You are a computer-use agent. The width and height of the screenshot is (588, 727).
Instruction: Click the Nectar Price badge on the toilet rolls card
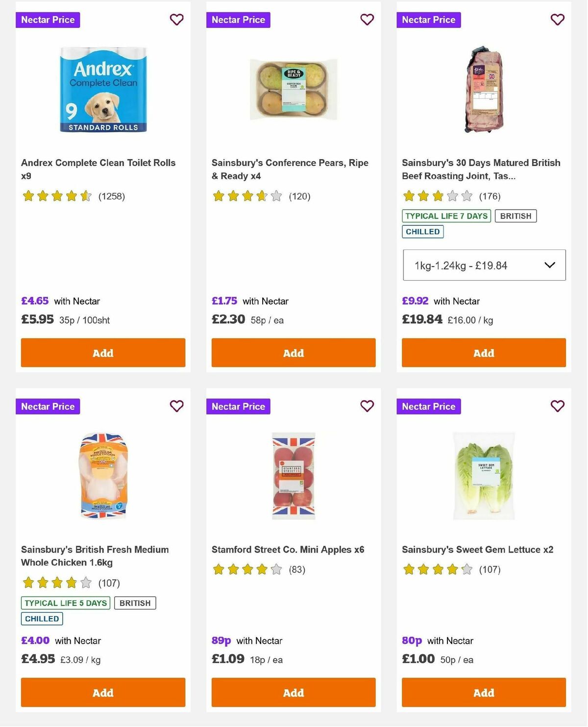pos(48,20)
